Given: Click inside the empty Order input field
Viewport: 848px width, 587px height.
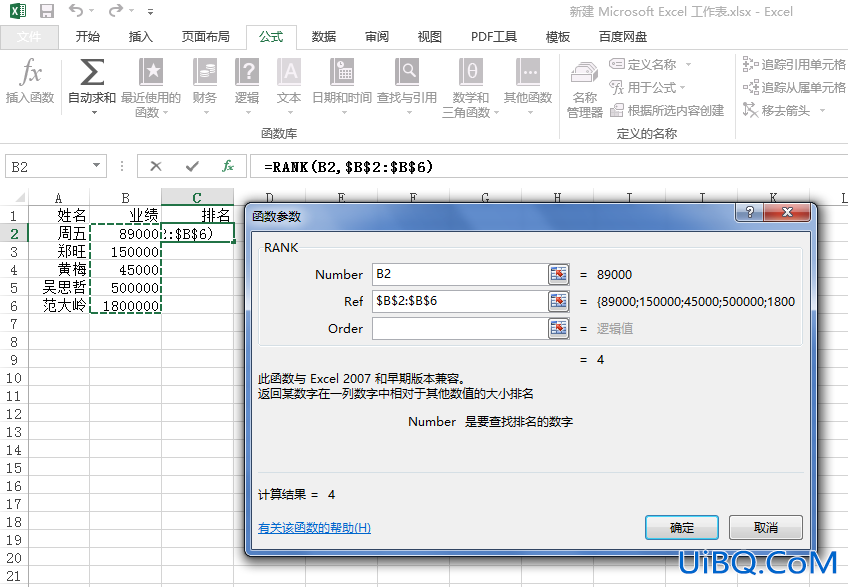Looking at the screenshot, I should [x=460, y=328].
